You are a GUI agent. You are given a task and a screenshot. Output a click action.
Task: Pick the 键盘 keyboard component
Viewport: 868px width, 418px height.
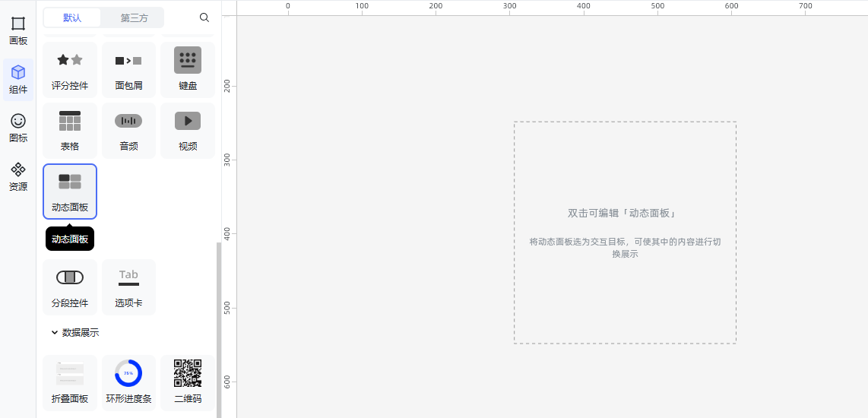point(188,69)
